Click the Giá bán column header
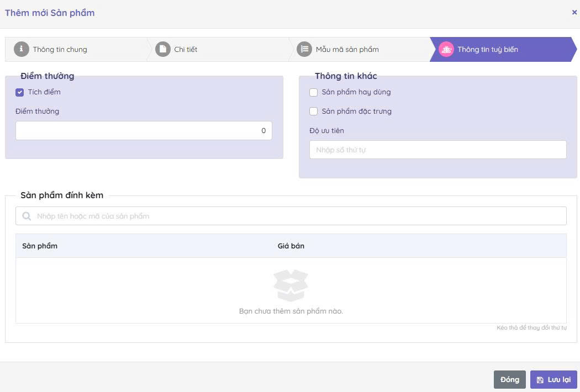Viewport: 580px width, 392px height. [x=291, y=246]
